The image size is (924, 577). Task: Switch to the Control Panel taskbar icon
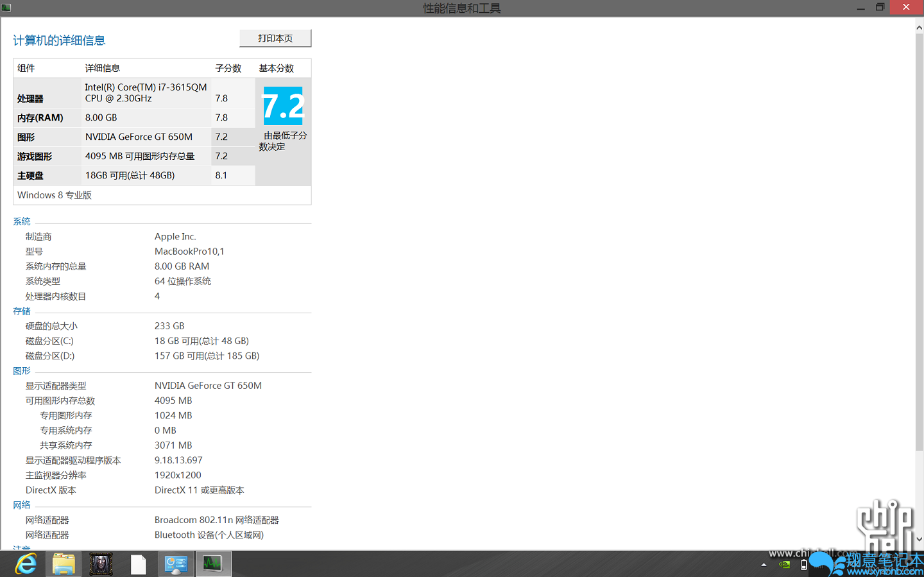coord(176,564)
